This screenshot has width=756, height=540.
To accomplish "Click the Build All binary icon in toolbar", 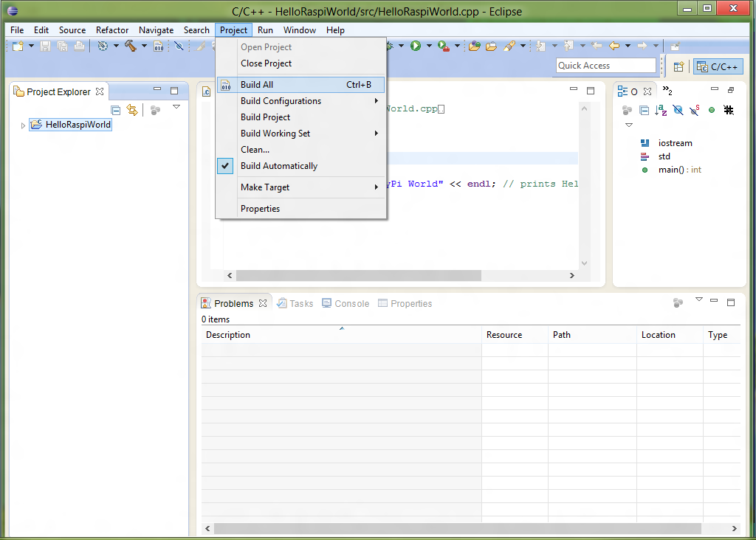I will point(158,46).
